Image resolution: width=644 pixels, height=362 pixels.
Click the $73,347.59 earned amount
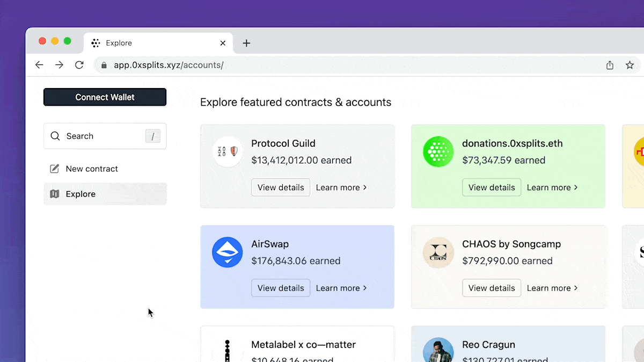pyautogui.click(x=503, y=160)
